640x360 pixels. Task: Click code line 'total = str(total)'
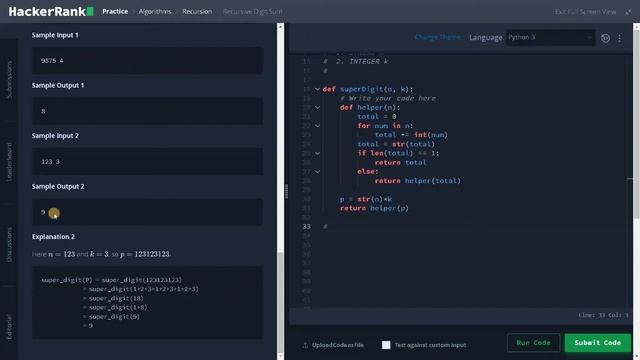click(x=396, y=144)
